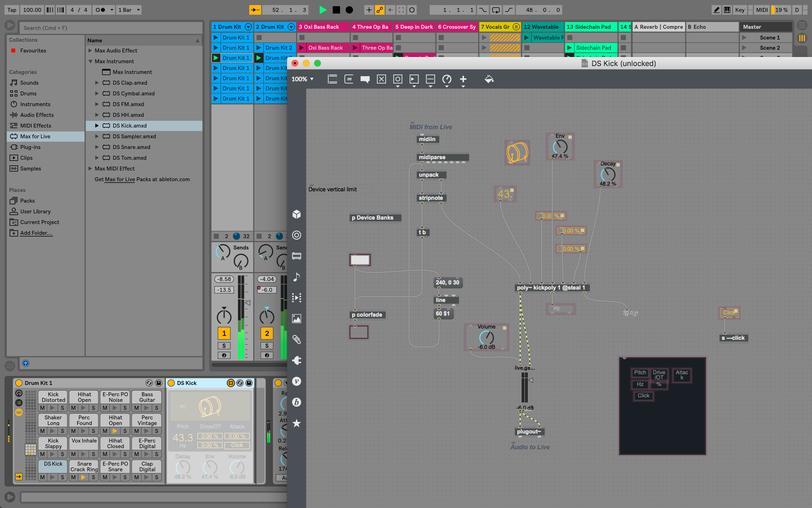This screenshot has width=812, height=508.
Task: Toggle Draw Mode pencil icon
Action: [x=716, y=10]
